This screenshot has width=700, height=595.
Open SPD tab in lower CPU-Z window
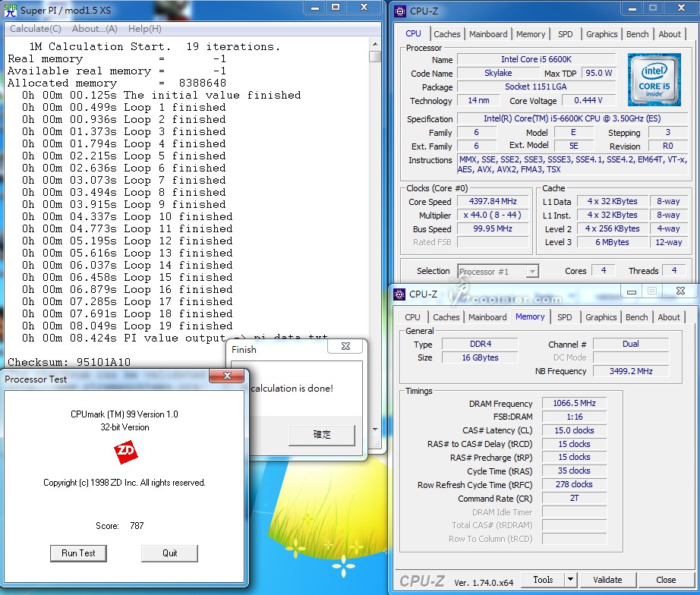coord(564,317)
